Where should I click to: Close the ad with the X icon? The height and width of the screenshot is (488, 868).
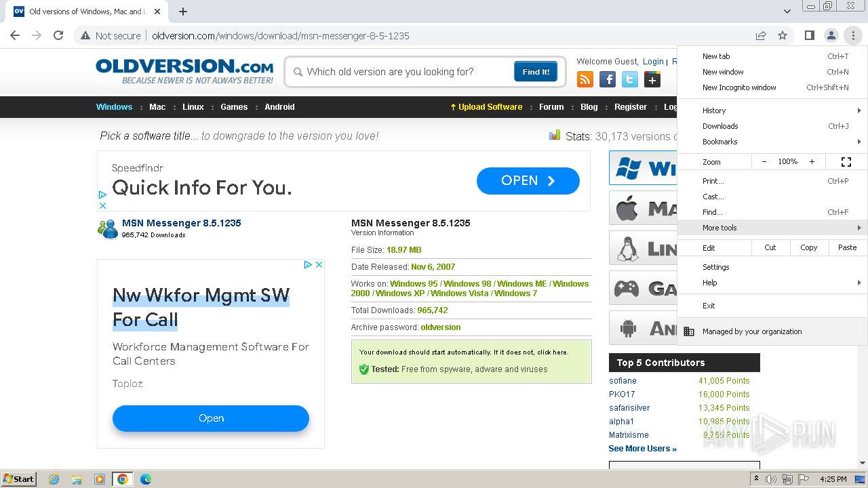[x=319, y=264]
